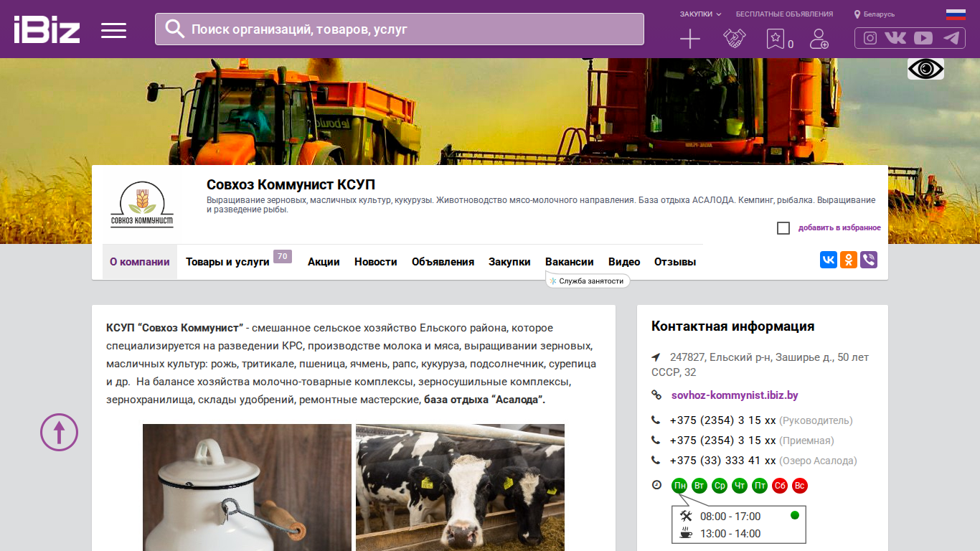This screenshot has height=551, width=980.
Task: Open the favorites bookmark star icon
Action: coord(776,39)
